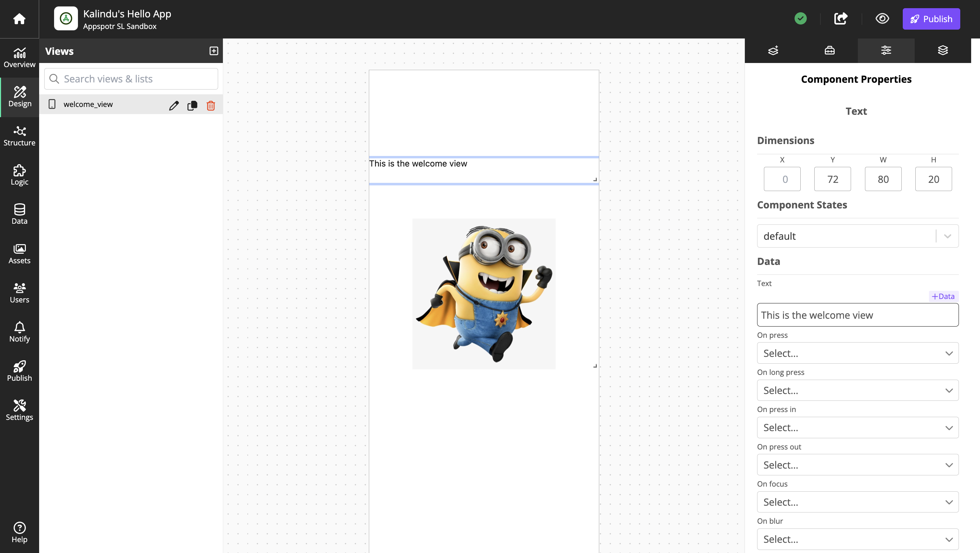The image size is (980, 553).
Task: Go to the home dashboard icon
Action: click(19, 19)
